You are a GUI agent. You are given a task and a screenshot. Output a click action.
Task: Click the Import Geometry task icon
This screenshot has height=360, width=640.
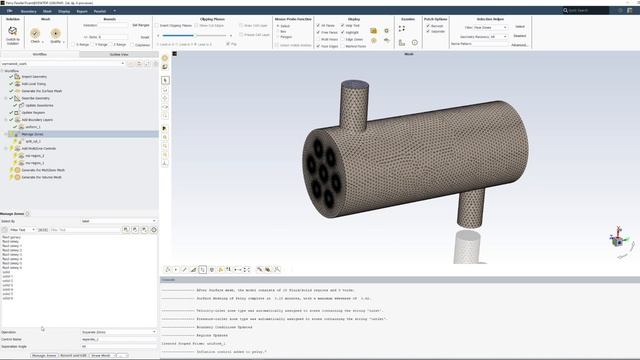point(17,77)
